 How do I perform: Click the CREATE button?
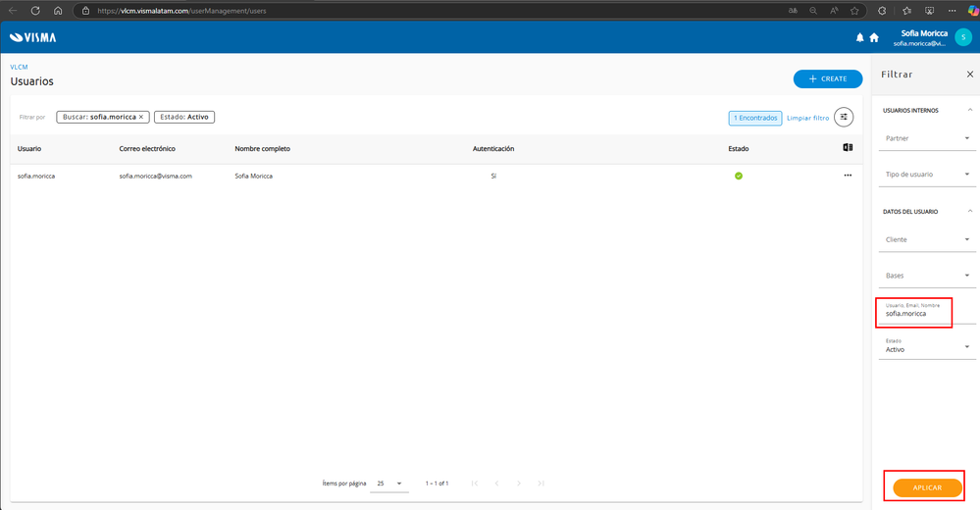click(x=828, y=78)
